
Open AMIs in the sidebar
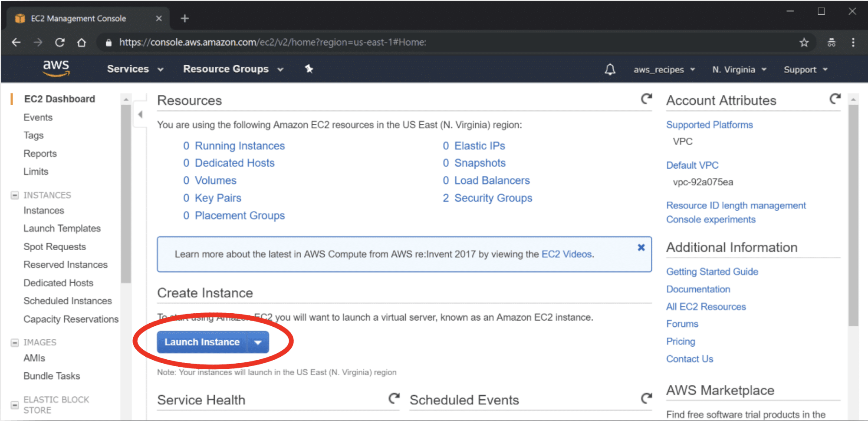pos(34,358)
